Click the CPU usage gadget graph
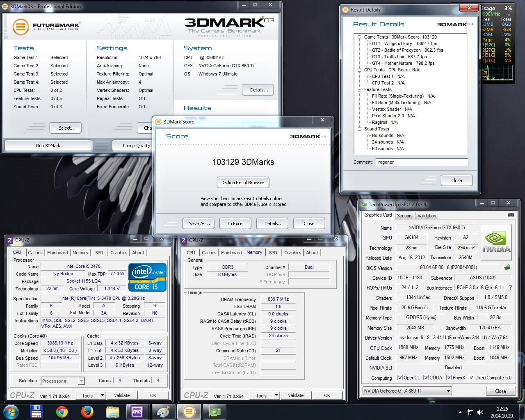This screenshot has height=420, width=525. pyautogui.click(x=496, y=72)
